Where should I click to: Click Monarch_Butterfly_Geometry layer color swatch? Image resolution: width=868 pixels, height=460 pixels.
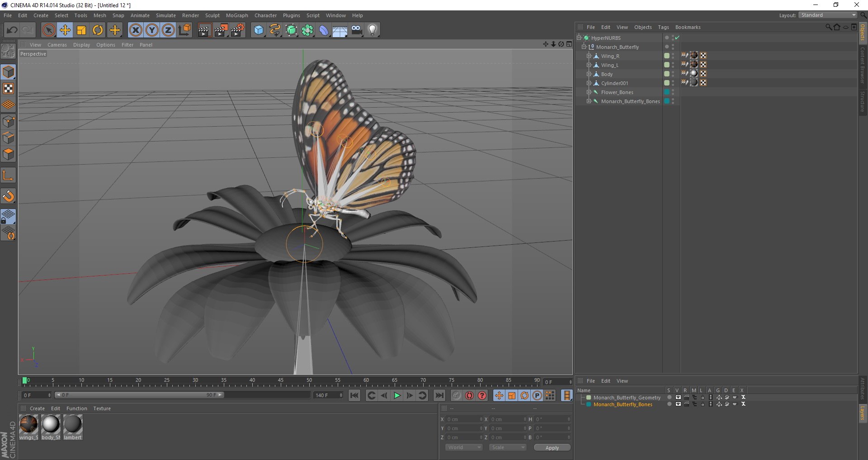(x=589, y=398)
